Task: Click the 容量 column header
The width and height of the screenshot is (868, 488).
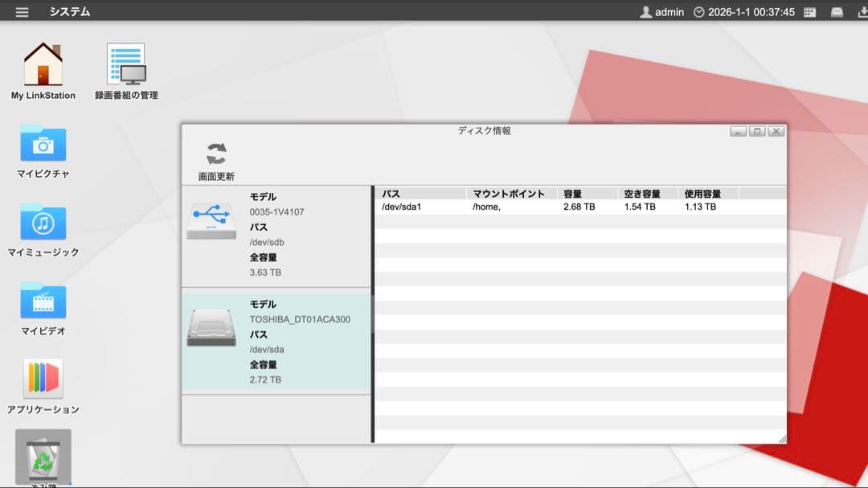Action: [x=573, y=193]
